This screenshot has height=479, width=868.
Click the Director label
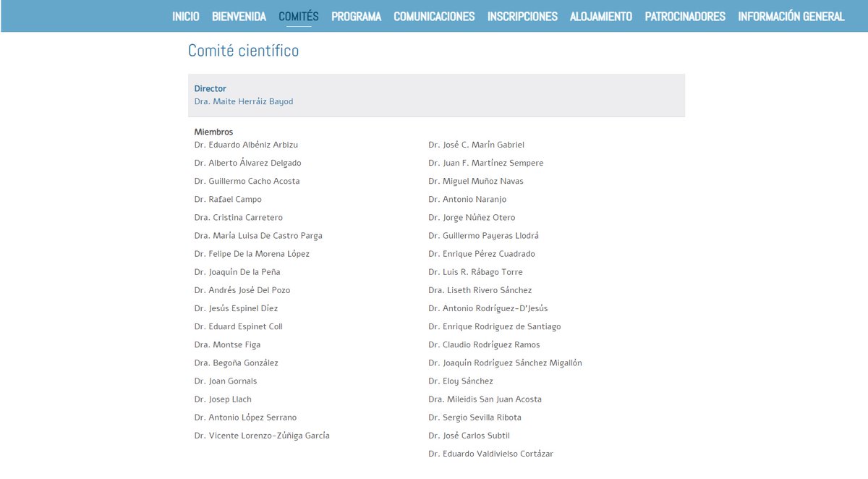point(210,89)
